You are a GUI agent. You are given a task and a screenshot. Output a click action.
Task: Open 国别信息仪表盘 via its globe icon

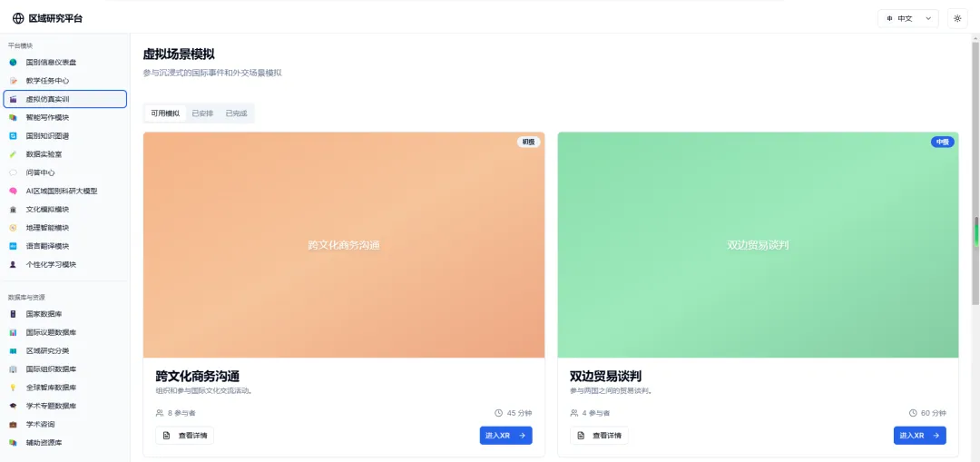pos(13,63)
